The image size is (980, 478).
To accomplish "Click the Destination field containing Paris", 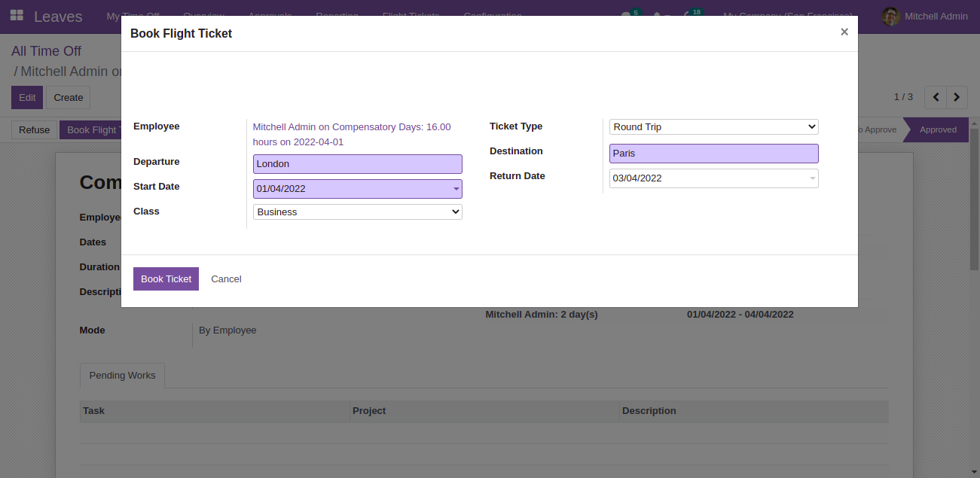I will (713, 154).
